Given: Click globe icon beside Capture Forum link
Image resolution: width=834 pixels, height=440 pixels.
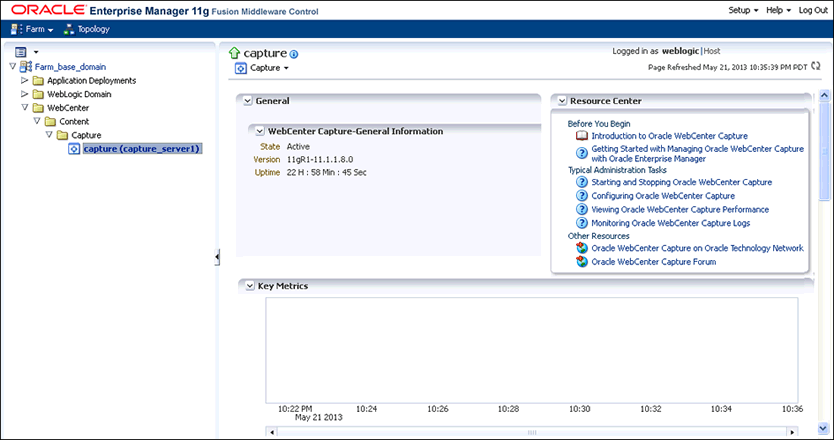Looking at the screenshot, I should (582, 262).
